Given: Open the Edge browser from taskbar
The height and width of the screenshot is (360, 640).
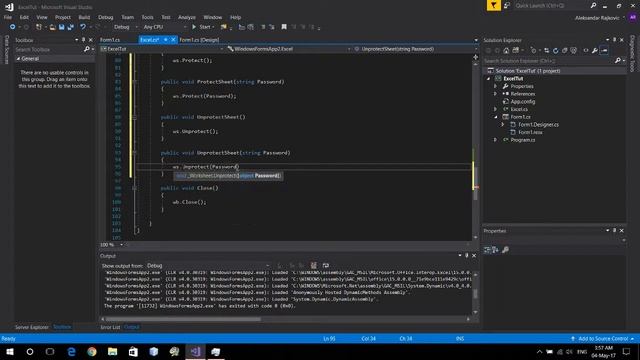Looking at the screenshot, I should [71, 351].
